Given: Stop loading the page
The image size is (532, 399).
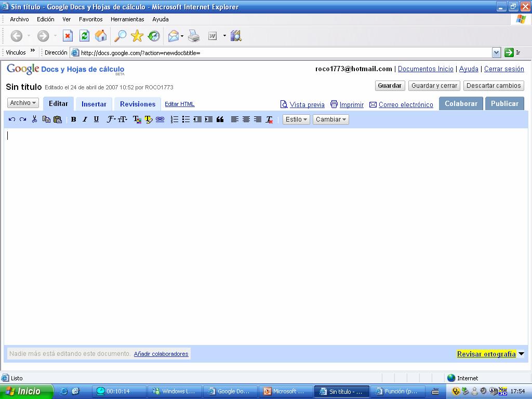Looking at the screenshot, I should click(x=68, y=36).
